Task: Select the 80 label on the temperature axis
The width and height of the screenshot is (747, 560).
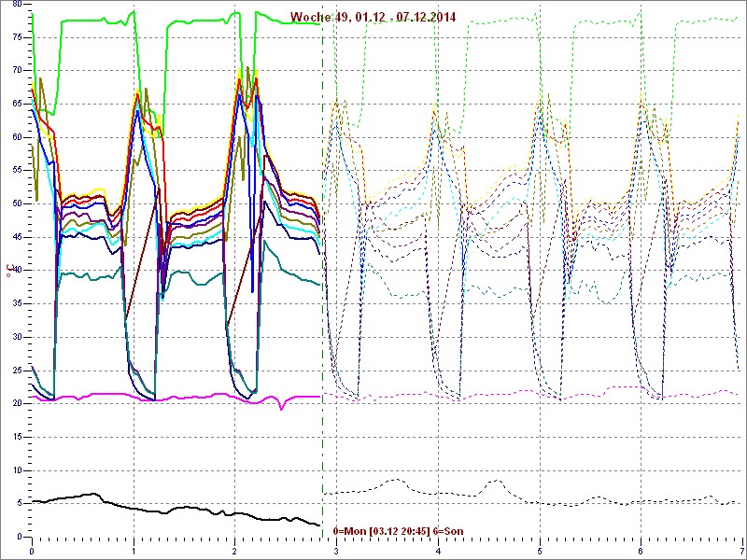Action: coord(17,5)
